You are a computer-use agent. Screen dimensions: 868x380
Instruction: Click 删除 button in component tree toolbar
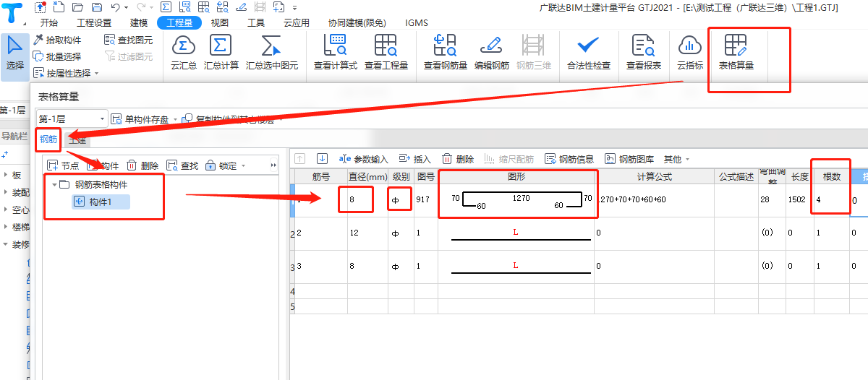[142, 165]
